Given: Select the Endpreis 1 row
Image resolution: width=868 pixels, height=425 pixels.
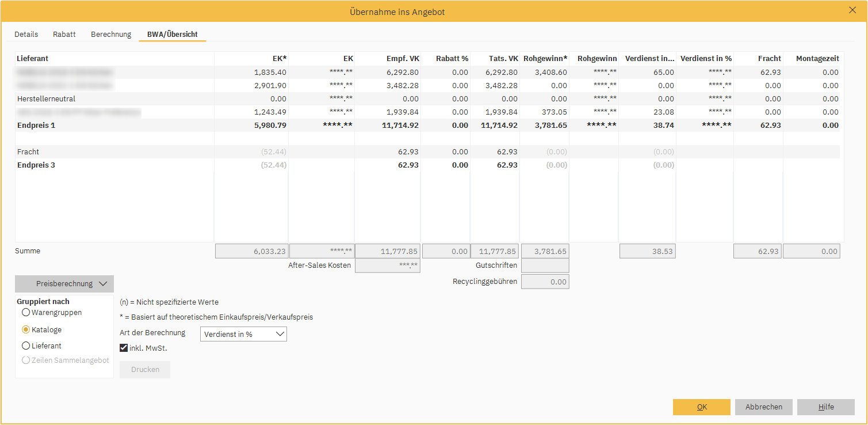Looking at the screenshot, I should click(x=36, y=125).
